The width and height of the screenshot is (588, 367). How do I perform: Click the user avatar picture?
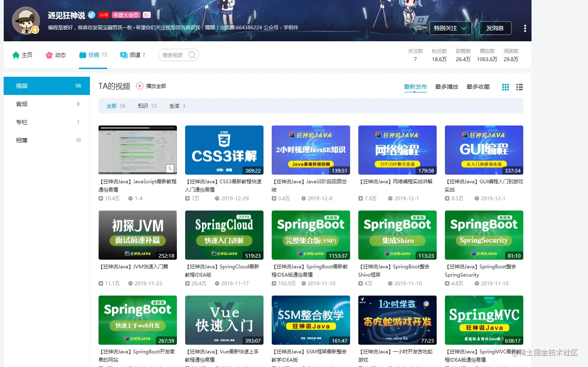click(x=26, y=21)
